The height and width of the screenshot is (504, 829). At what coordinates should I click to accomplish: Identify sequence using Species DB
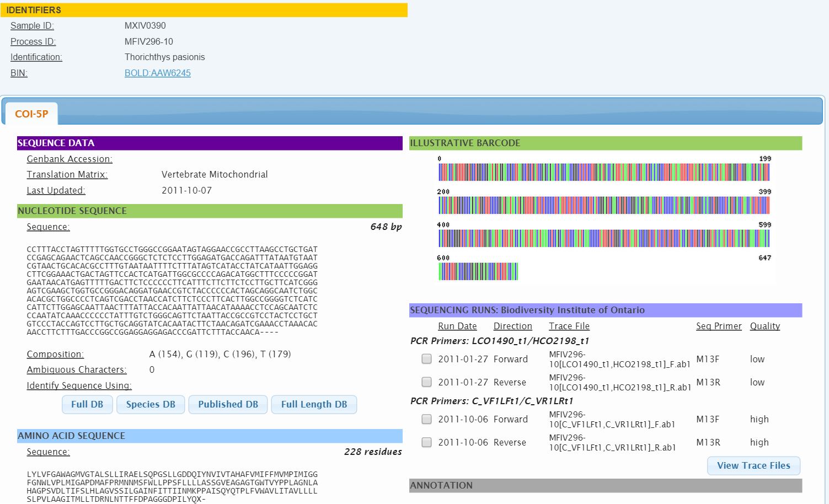(151, 404)
